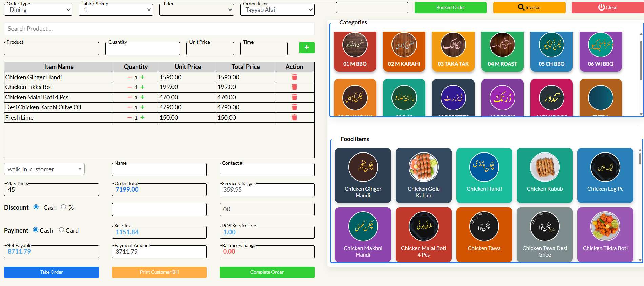Screen dimensions: 644x286
Task: Increase Desi Chicken Karahi Olive Oil quantity
Action: (x=142, y=107)
